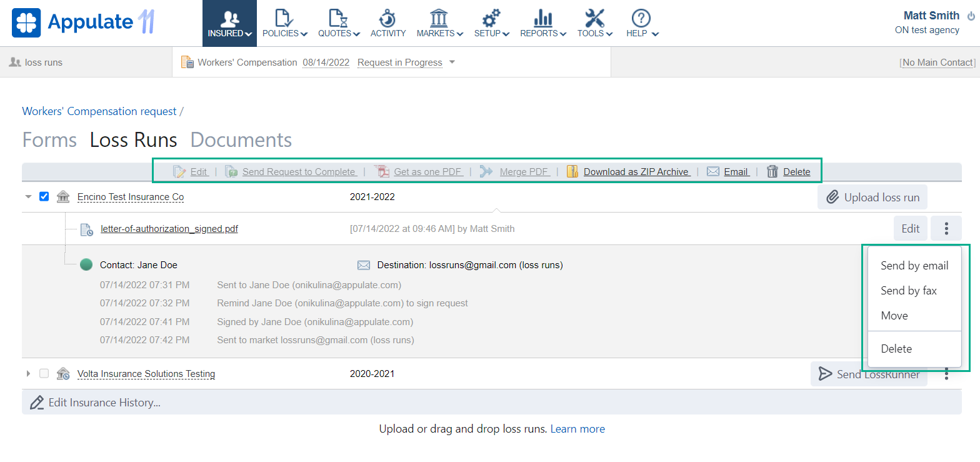Open the Reports bar chart menu

click(543, 19)
